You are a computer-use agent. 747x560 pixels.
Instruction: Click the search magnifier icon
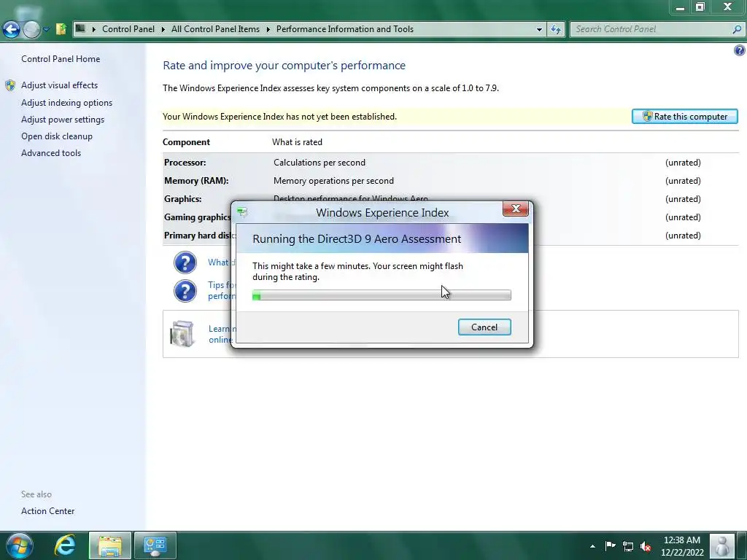[737, 29]
